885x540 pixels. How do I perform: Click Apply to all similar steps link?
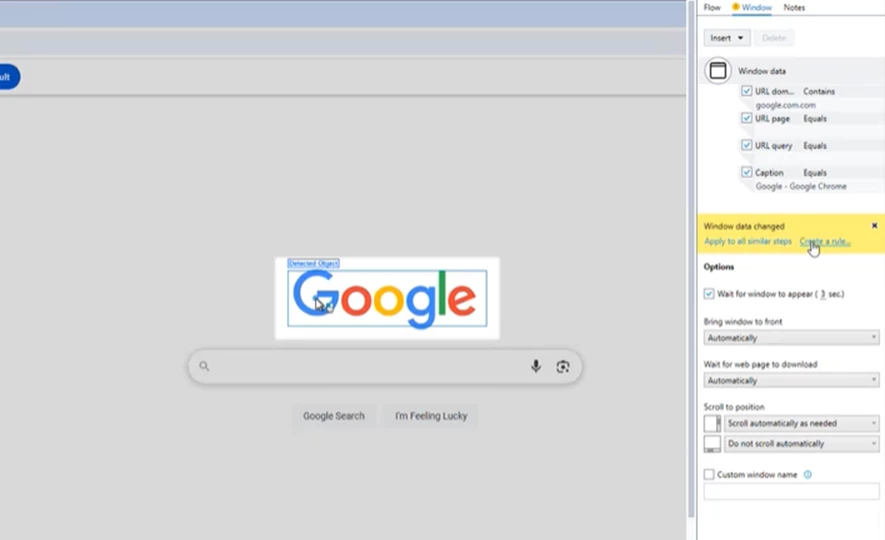point(748,241)
